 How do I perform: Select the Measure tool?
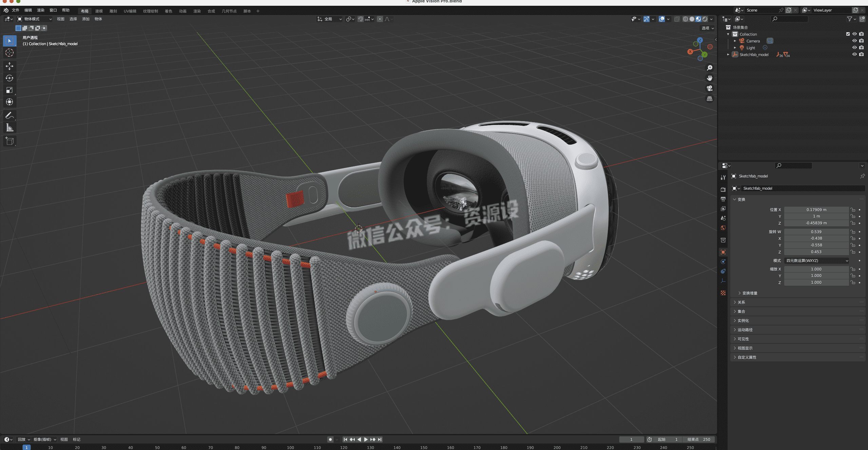[x=9, y=128]
